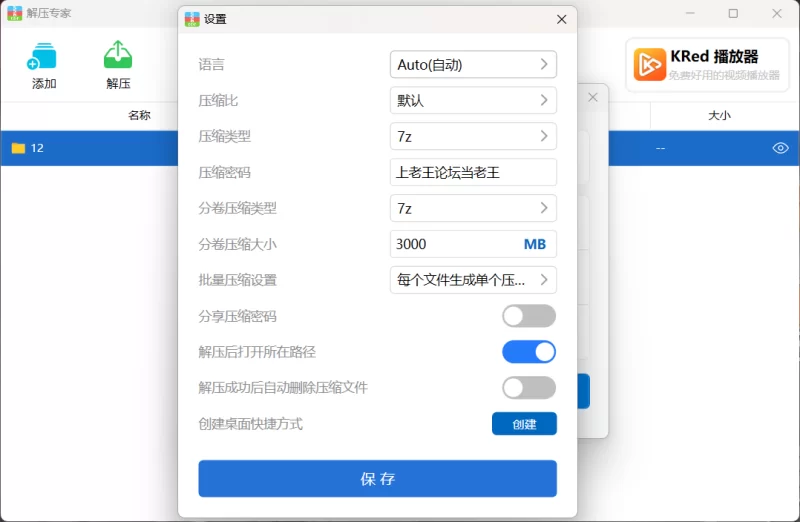Click the 添加 add files icon

42,56
